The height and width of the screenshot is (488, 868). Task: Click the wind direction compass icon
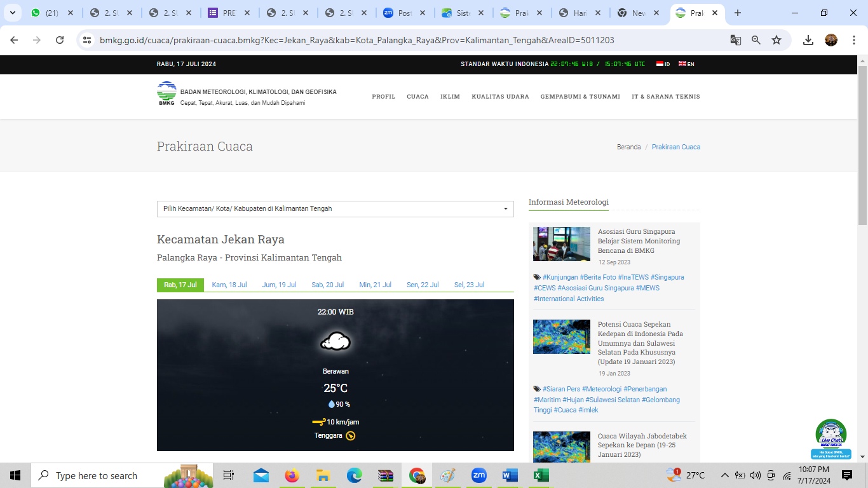(350, 436)
